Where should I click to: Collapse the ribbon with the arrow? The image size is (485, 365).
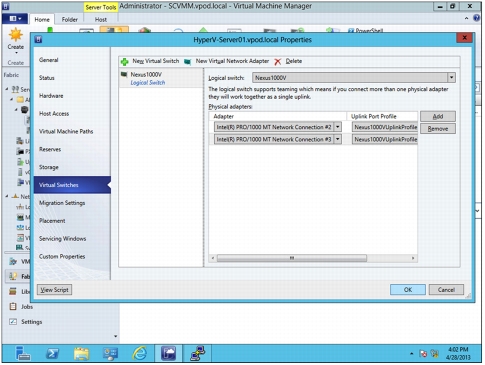coord(466,18)
